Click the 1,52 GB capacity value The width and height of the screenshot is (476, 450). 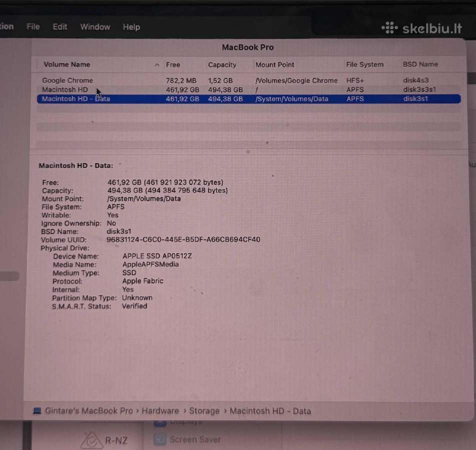pos(220,80)
